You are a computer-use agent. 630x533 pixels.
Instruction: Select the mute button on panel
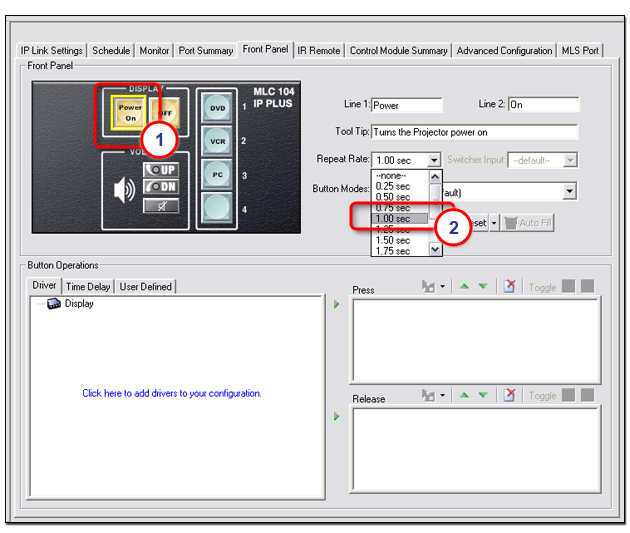tap(161, 206)
